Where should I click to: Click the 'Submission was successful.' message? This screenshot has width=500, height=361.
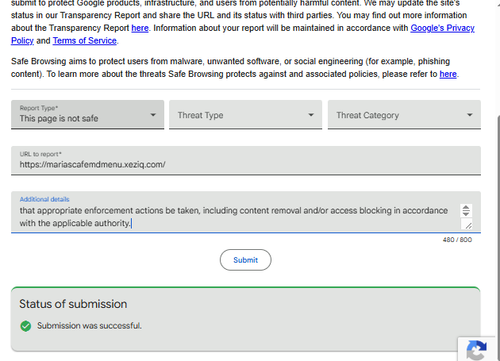click(89, 326)
